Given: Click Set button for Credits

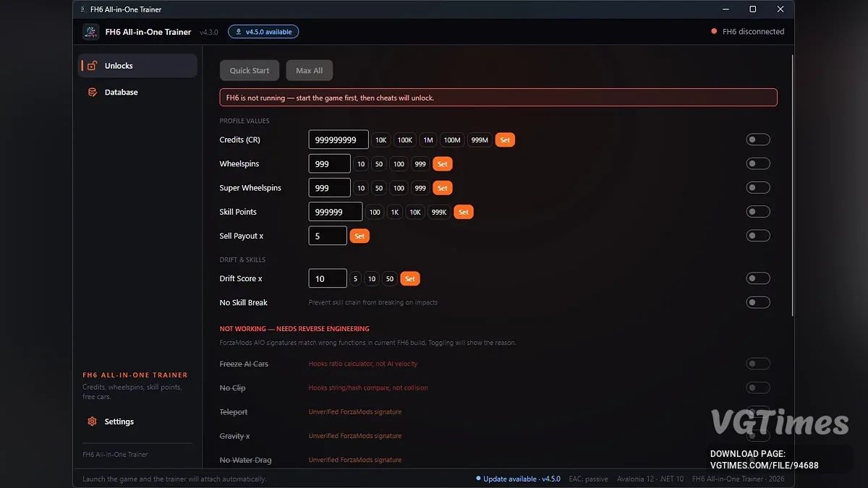Looking at the screenshot, I should pyautogui.click(x=505, y=140).
